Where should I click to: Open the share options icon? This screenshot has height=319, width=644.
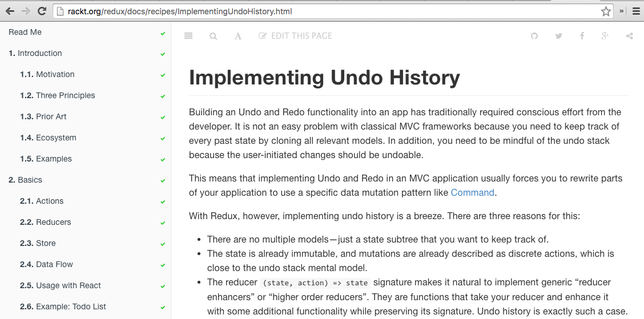pos(629,36)
